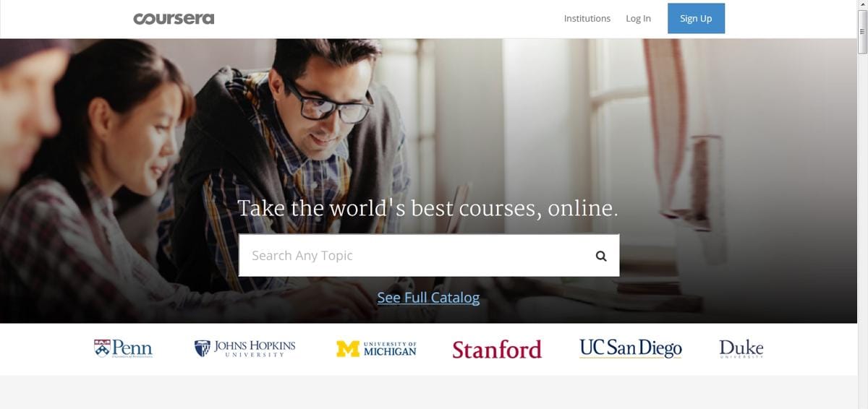Click the magnifying glass search icon
The image size is (868, 409).
click(x=601, y=256)
